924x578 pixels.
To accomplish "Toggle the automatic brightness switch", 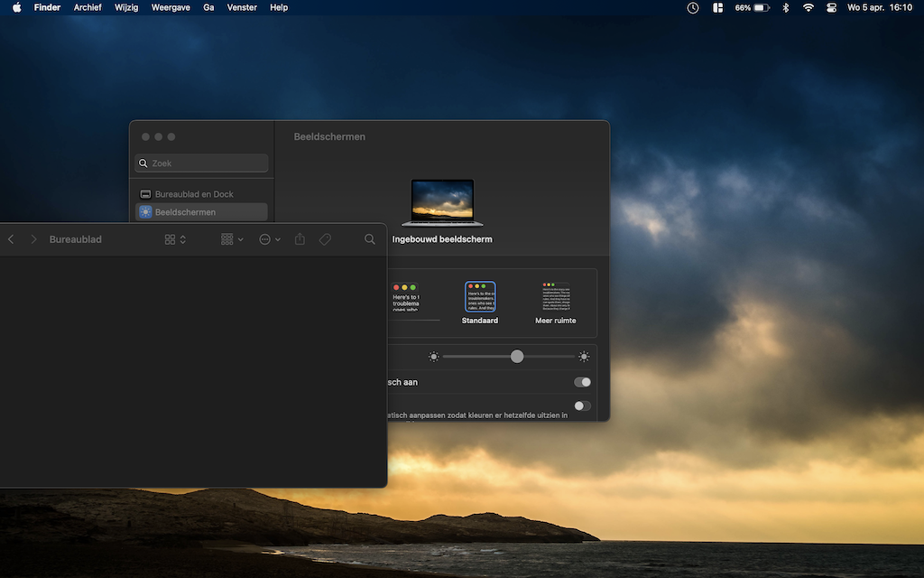I will pos(582,382).
